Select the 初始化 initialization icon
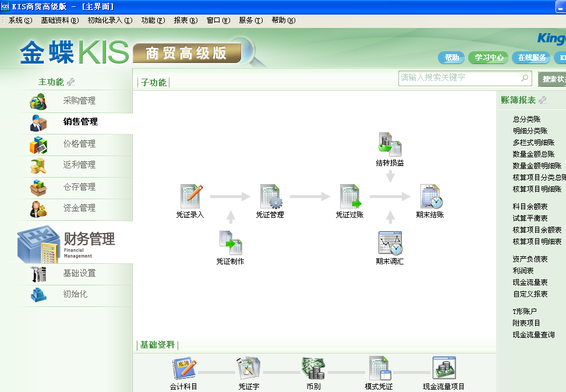The width and height of the screenshot is (566, 392). [x=38, y=295]
